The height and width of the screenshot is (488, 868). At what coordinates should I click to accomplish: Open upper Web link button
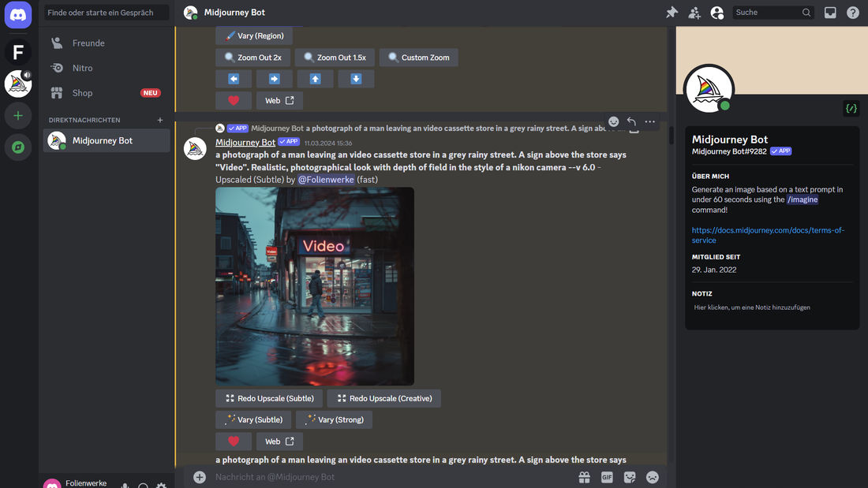pyautogui.click(x=279, y=101)
